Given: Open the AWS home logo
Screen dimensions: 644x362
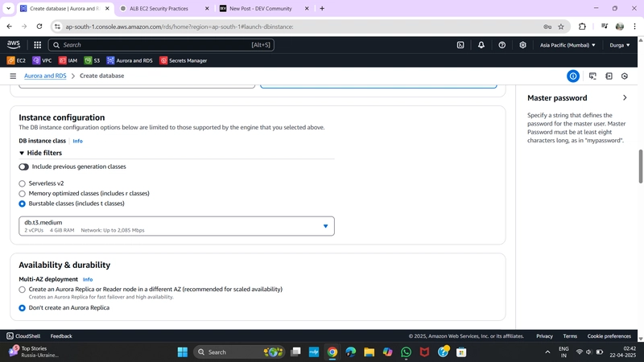Looking at the screenshot, I should click(x=13, y=45).
